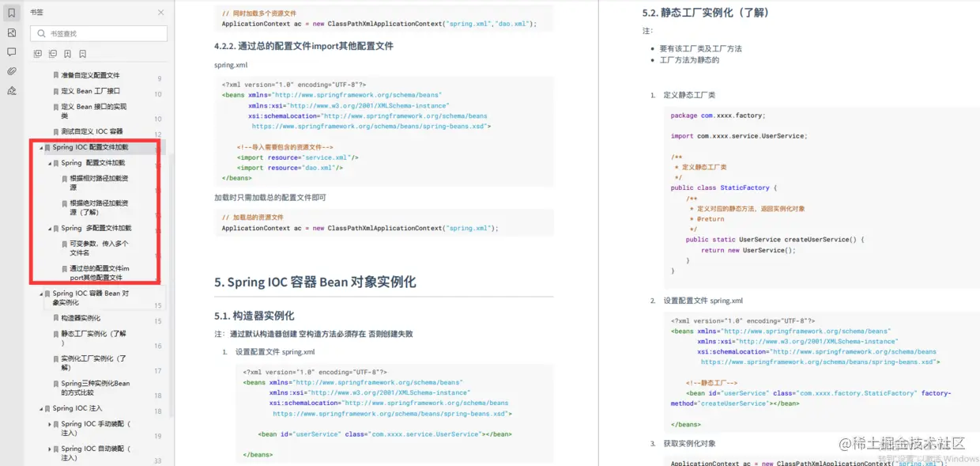Open bookmark 静态工厂实例化（了解）

click(x=94, y=338)
